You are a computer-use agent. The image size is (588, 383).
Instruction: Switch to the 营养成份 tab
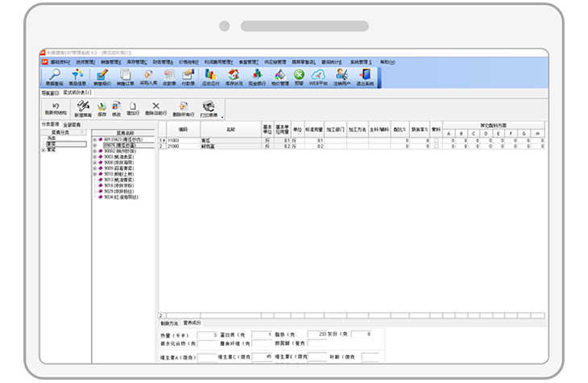[193, 322]
